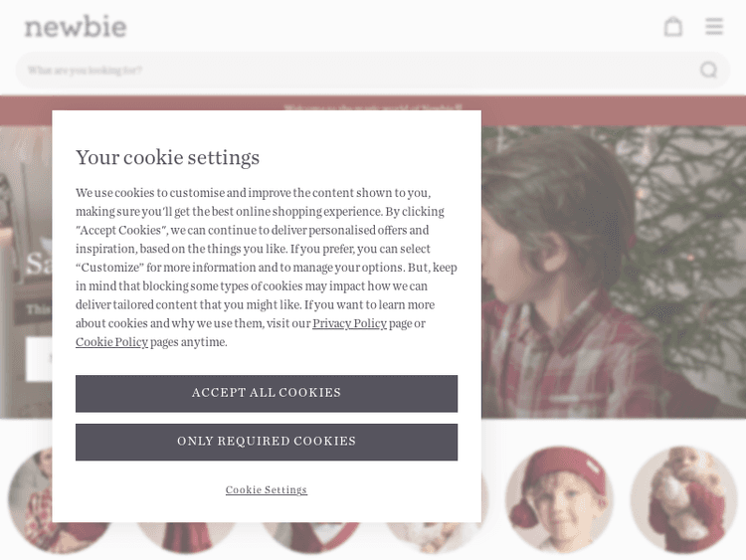Click the white hero button behind dialog
Image resolution: width=746 pixels, height=560 pixels.
[x=39, y=359]
